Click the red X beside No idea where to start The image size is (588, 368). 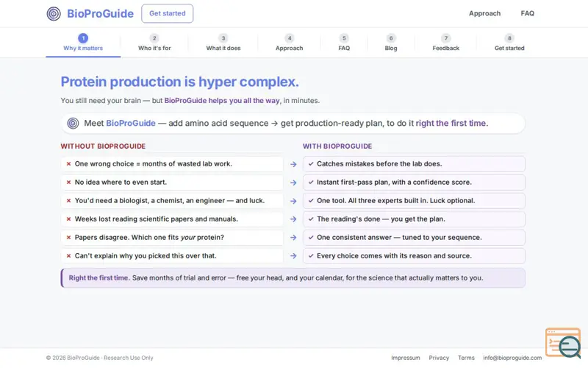click(68, 183)
